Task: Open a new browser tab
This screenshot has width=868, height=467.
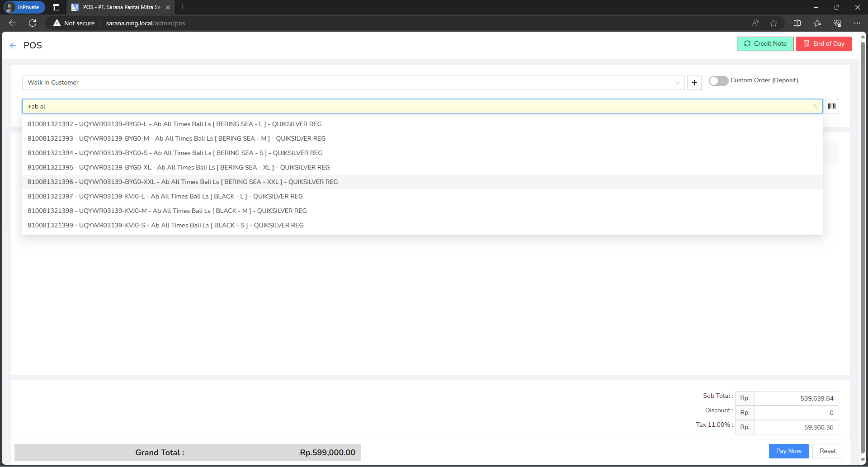Action: [x=183, y=7]
